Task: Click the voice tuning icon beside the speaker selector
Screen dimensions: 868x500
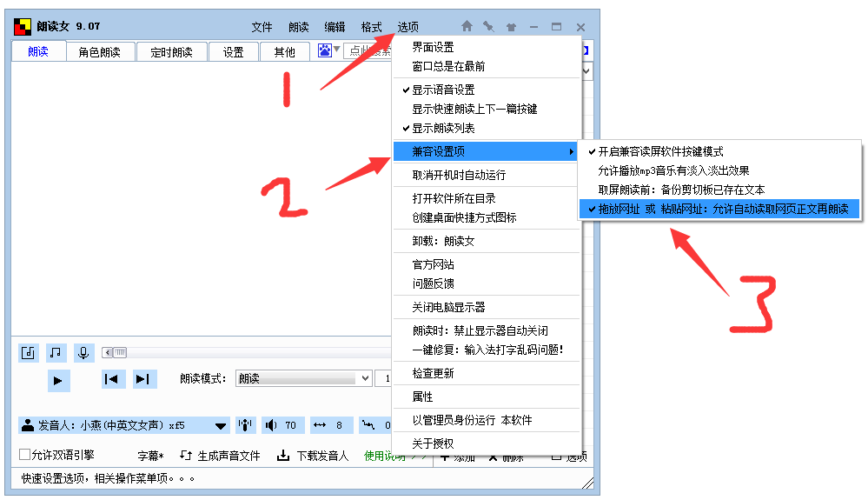Action: tap(245, 425)
